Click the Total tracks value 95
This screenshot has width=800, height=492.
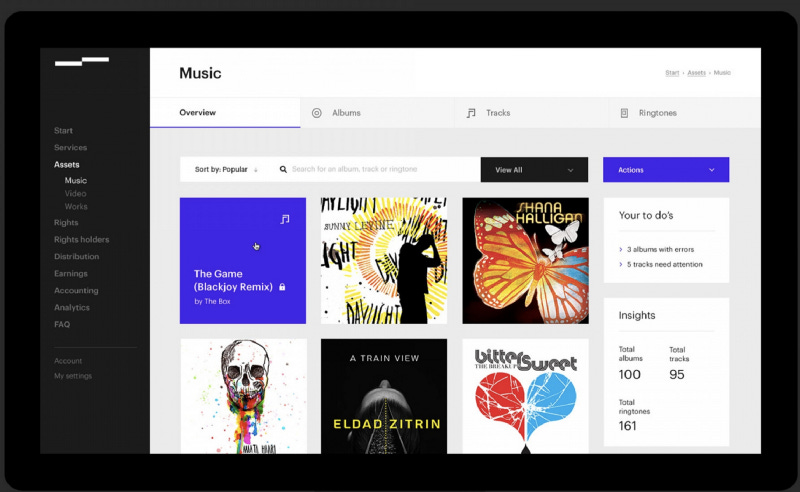[x=677, y=375]
